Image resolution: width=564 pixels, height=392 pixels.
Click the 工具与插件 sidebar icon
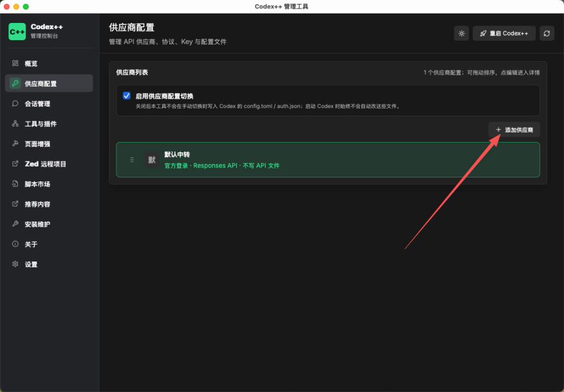coord(15,124)
